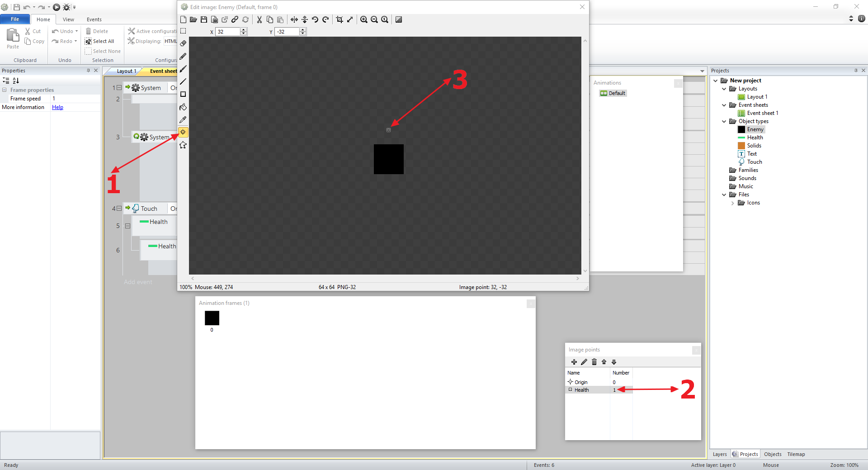Click the Mirror horizontally icon
Viewport: 868px width, 470px height.
tap(294, 19)
